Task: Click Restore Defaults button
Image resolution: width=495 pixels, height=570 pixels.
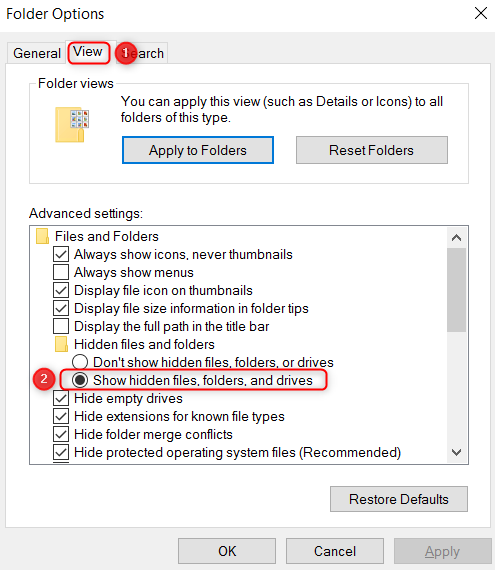Action: click(x=399, y=499)
